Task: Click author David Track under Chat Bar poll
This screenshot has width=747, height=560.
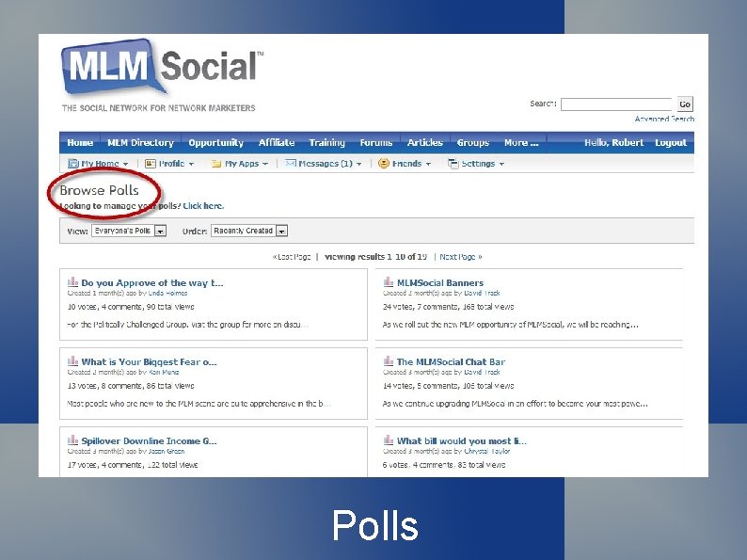Action: [x=482, y=372]
